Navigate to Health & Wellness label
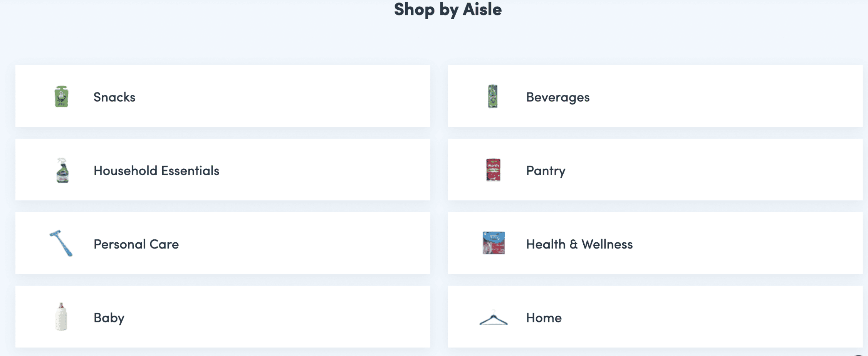Screen dimensions: 868x356 point(579,244)
